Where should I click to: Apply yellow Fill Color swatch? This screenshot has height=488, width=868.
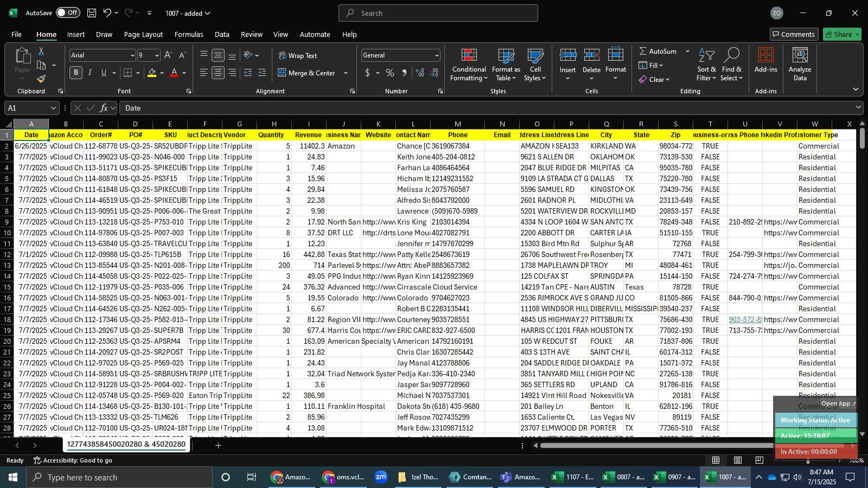coord(152,73)
